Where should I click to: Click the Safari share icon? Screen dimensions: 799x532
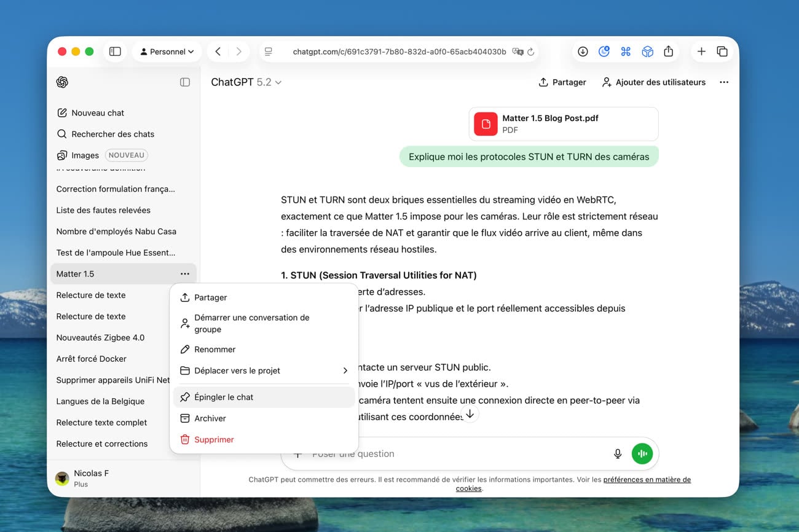669,52
